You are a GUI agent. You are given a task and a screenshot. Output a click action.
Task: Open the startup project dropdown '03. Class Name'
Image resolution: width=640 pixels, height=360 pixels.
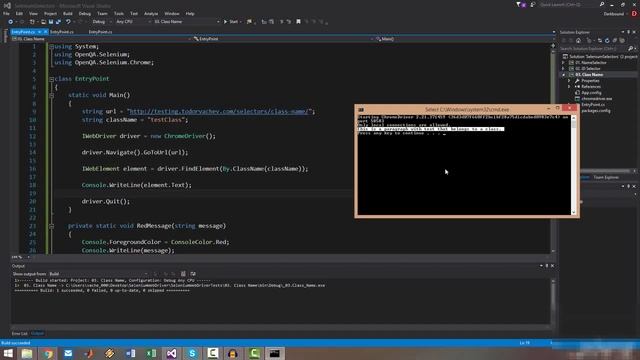click(x=186, y=22)
